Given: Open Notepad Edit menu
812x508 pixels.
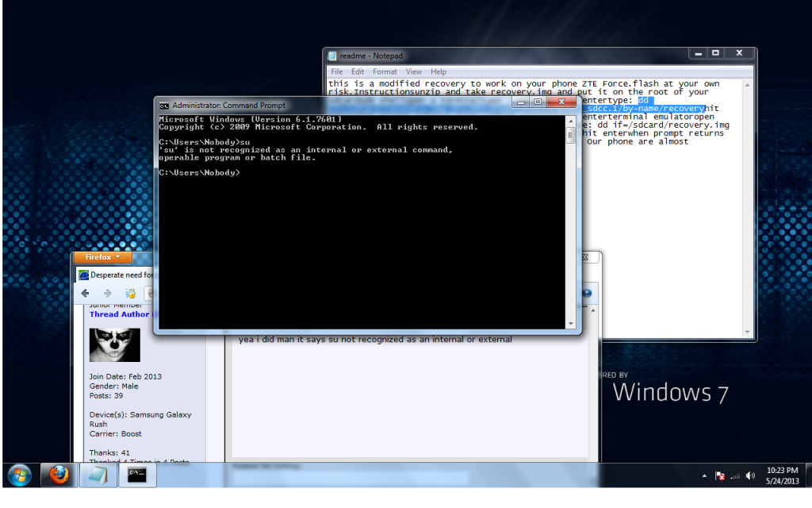Looking at the screenshot, I should tap(358, 72).
